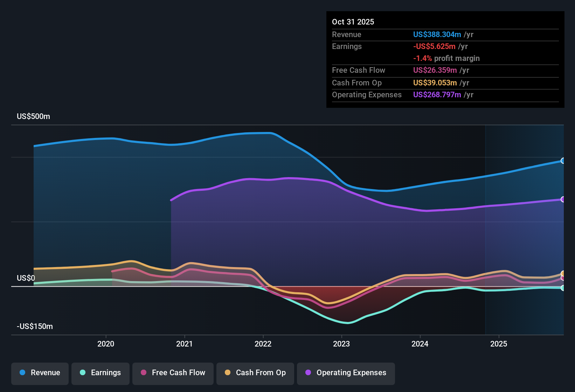Click the blue Revenue legend dot
The height and width of the screenshot is (392, 575).
tap(22, 373)
